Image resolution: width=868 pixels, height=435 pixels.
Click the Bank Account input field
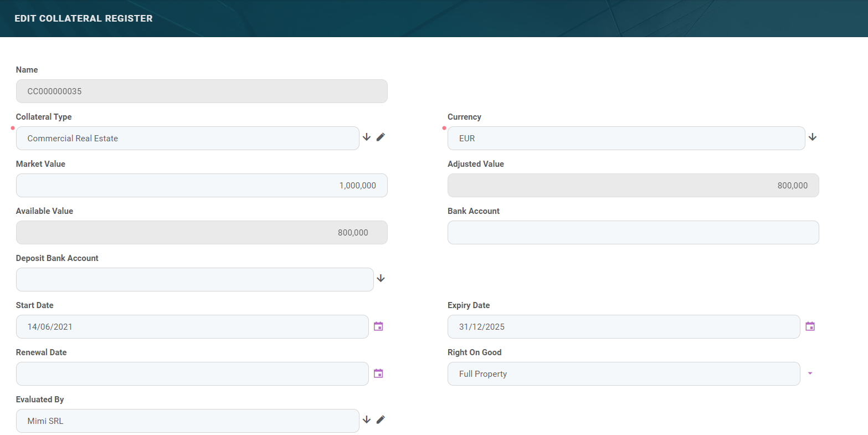click(633, 233)
